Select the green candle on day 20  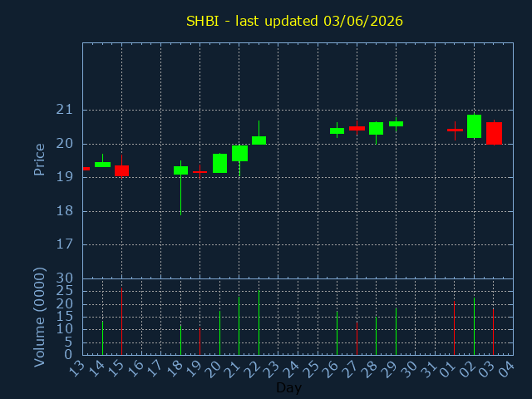(219, 163)
